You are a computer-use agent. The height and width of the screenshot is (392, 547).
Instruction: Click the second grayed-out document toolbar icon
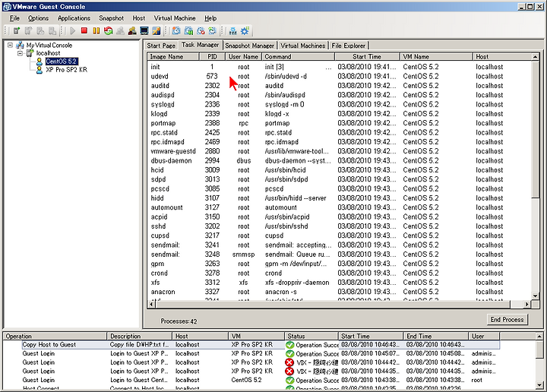point(29,30)
